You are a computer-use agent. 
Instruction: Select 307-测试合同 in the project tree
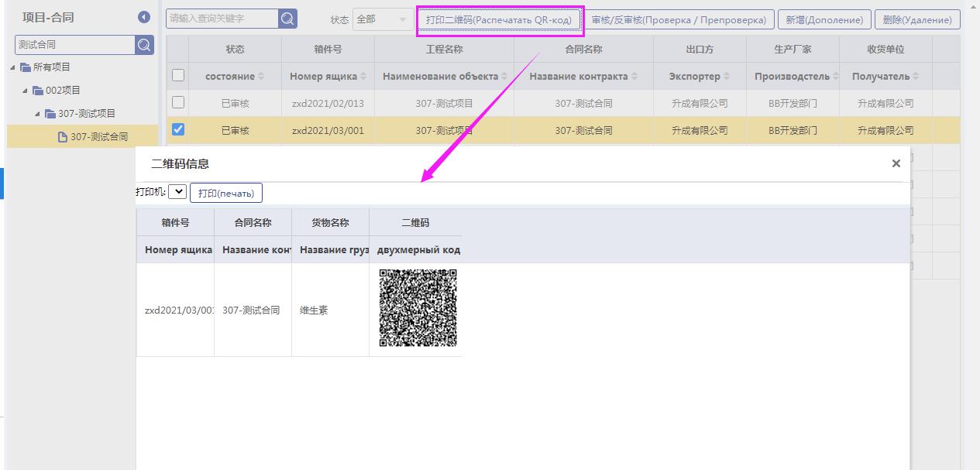pos(98,137)
